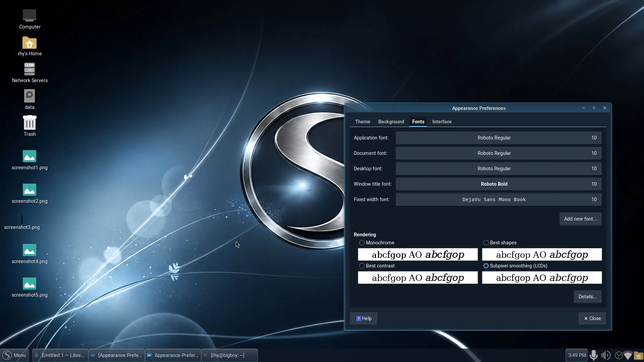This screenshot has height=362, width=644.
Task: Open Help for Appearance Preferences
Action: click(364, 318)
